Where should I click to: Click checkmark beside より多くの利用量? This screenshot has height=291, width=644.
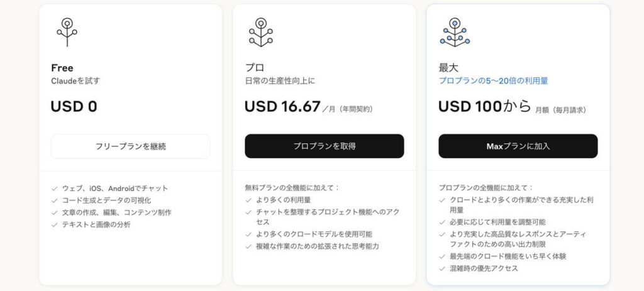(248, 200)
